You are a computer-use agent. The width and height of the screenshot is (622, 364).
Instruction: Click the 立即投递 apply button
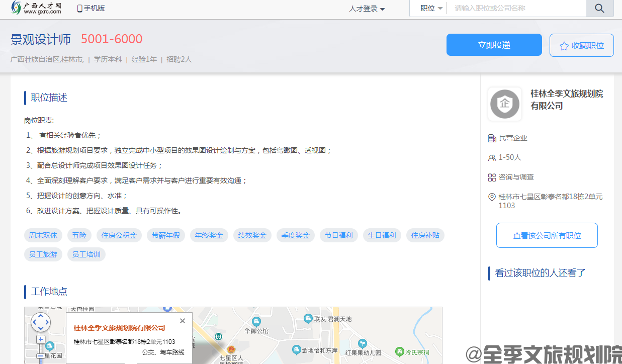pos(494,45)
